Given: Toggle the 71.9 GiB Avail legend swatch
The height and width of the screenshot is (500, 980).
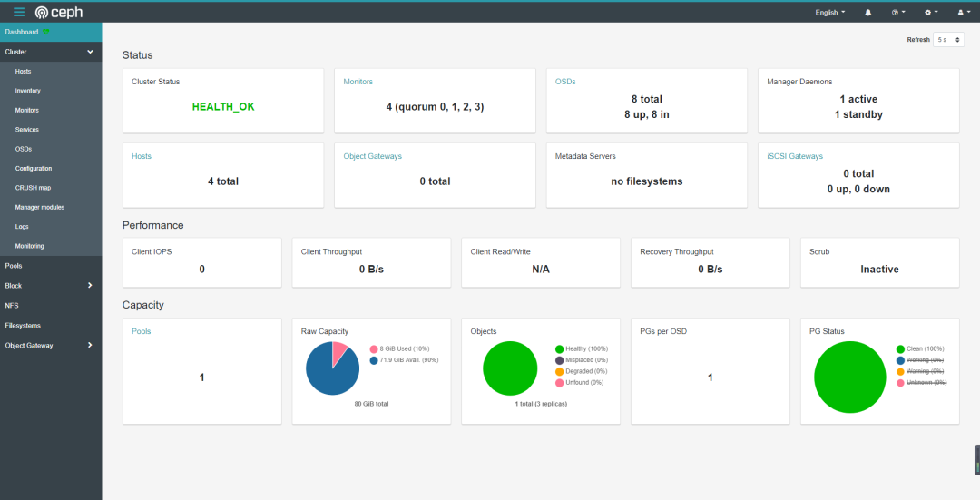Looking at the screenshot, I should (x=374, y=360).
